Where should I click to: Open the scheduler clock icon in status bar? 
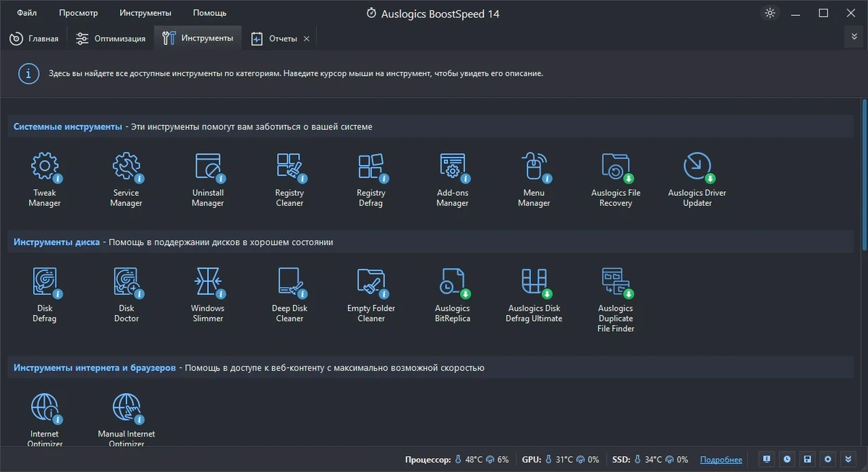[x=787, y=459]
